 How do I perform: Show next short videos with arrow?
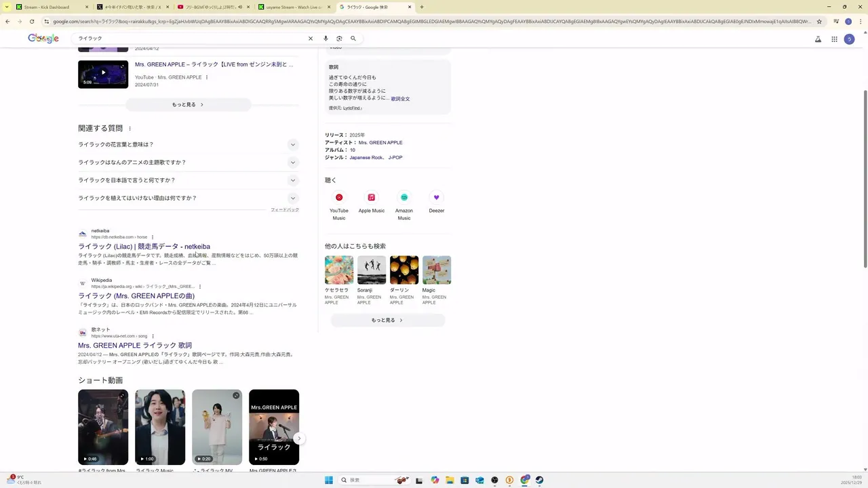point(298,439)
